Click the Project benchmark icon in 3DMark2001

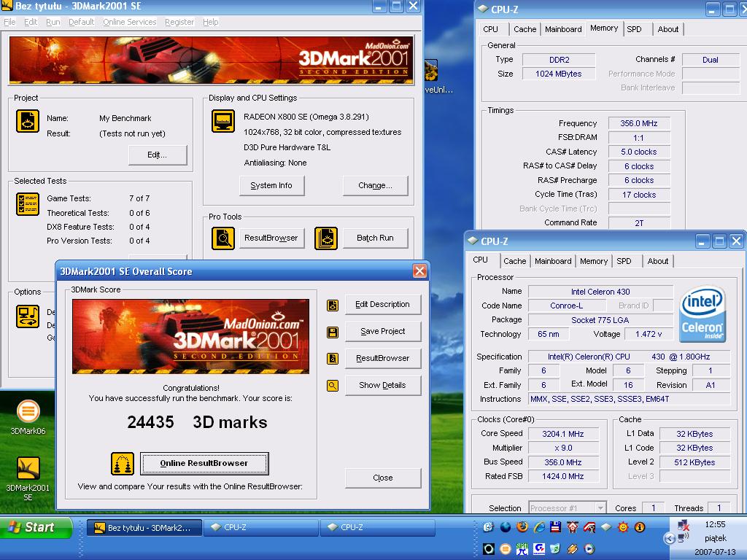click(x=28, y=121)
